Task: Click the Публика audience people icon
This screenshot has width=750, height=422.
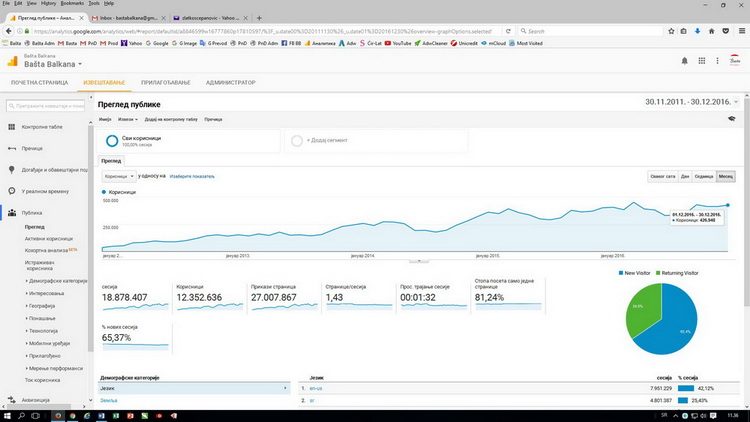Action: [x=11, y=212]
